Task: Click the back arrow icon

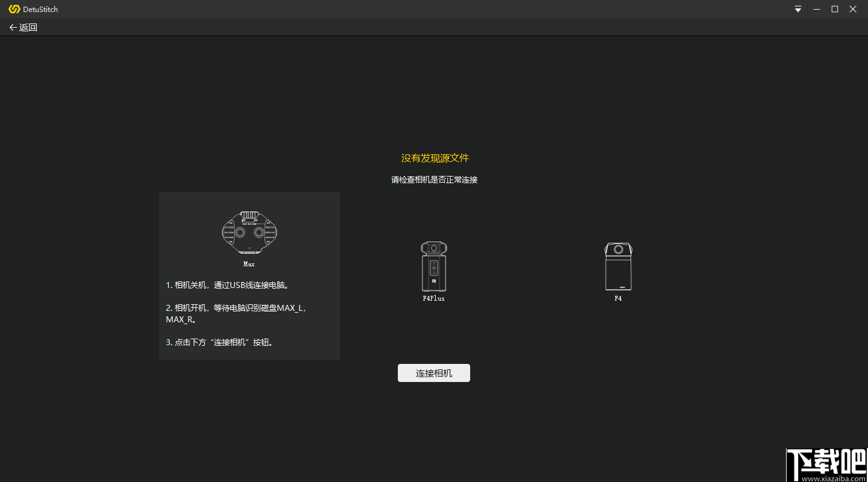Action: [13, 27]
